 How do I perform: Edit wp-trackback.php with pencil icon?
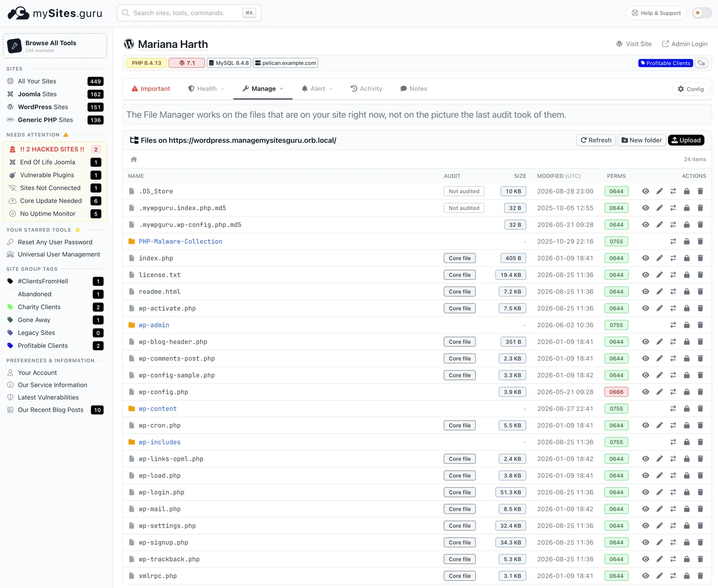[x=659, y=559]
